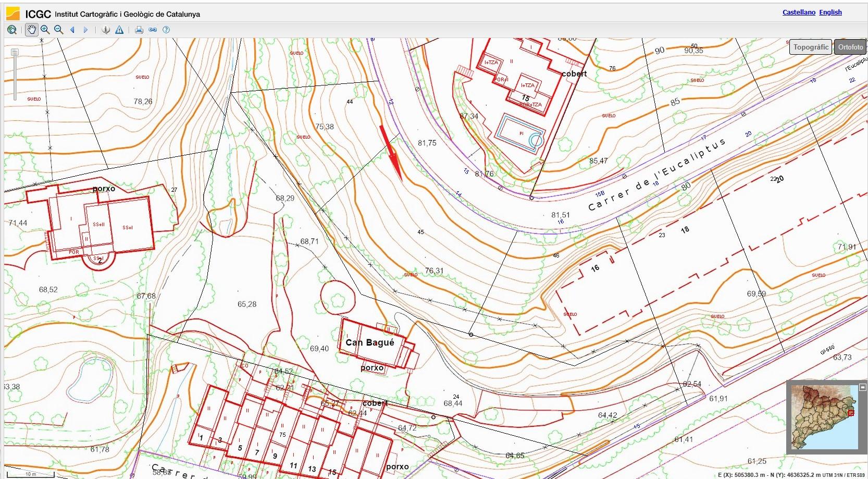Activate the zoom out magnifier tool
This screenshot has height=479, width=868.
click(x=59, y=30)
